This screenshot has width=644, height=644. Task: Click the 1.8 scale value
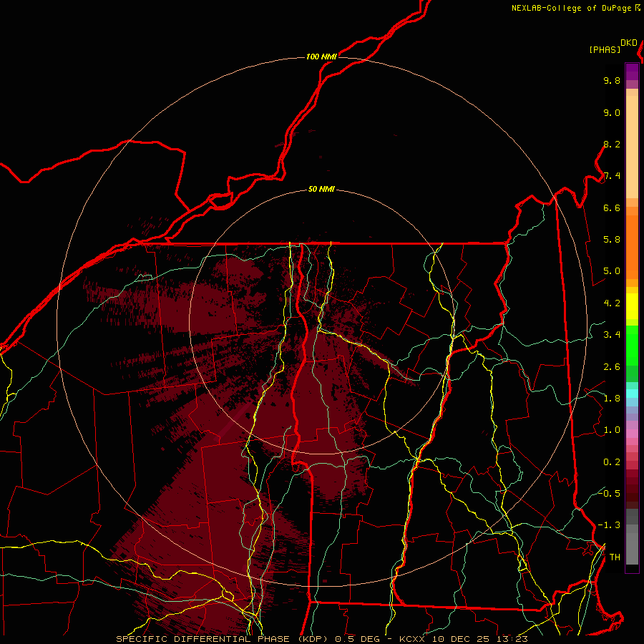point(612,399)
